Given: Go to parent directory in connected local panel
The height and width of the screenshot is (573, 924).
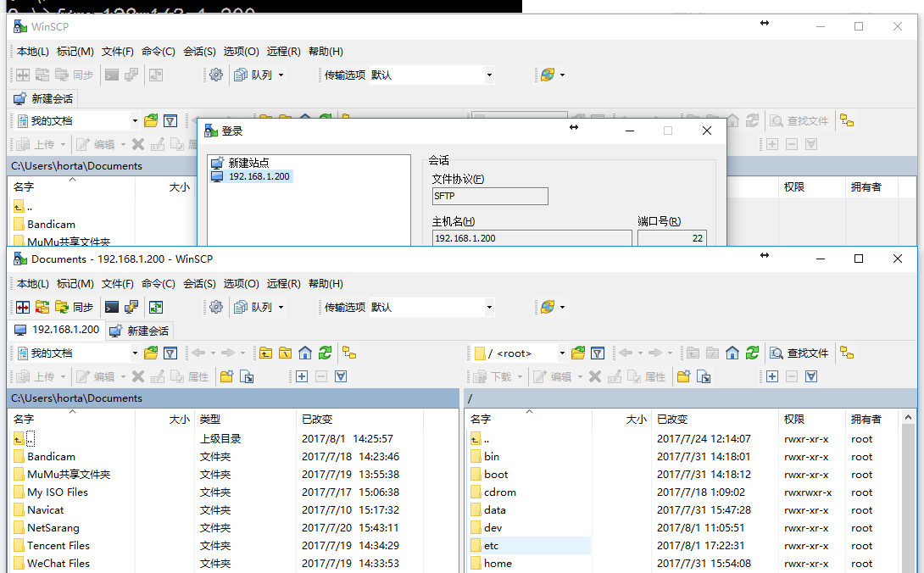Looking at the screenshot, I should click(x=266, y=353).
